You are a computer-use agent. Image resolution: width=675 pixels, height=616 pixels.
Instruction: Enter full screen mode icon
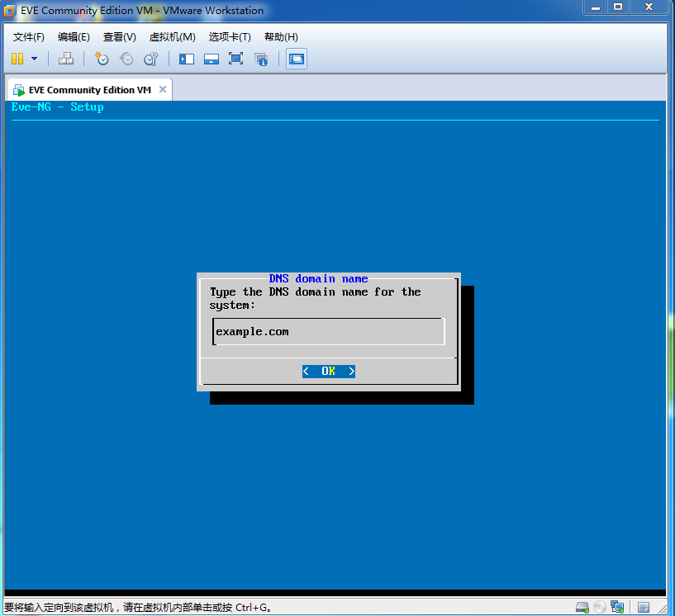[x=236, y=59]
